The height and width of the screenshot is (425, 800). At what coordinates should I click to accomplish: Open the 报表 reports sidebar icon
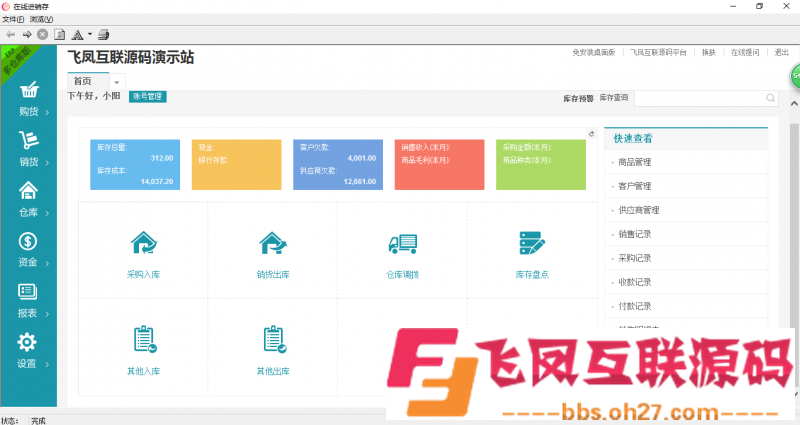(27, 291)
